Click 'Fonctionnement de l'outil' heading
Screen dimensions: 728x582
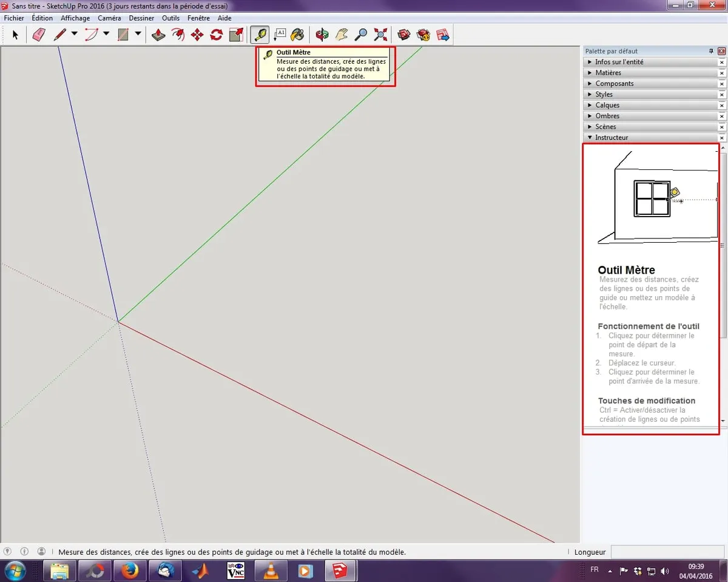click(x=649, y=326)
